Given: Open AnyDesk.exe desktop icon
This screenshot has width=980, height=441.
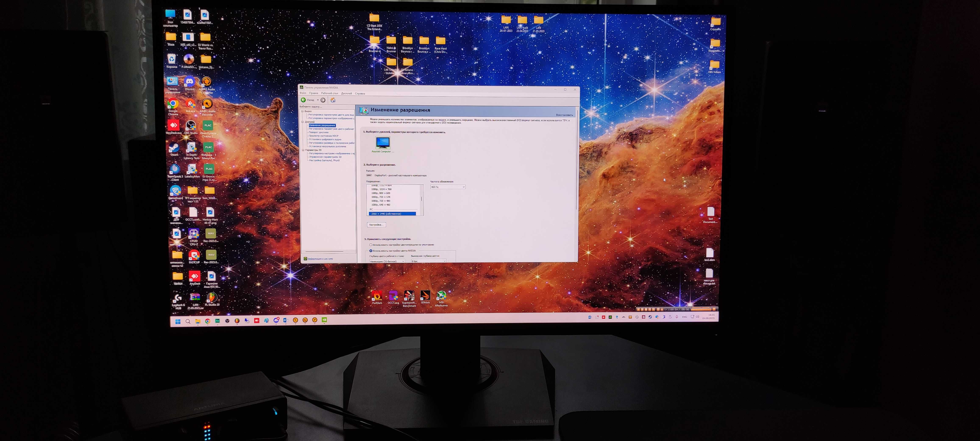Looking at the screenshot, I should tap(174, 127).
